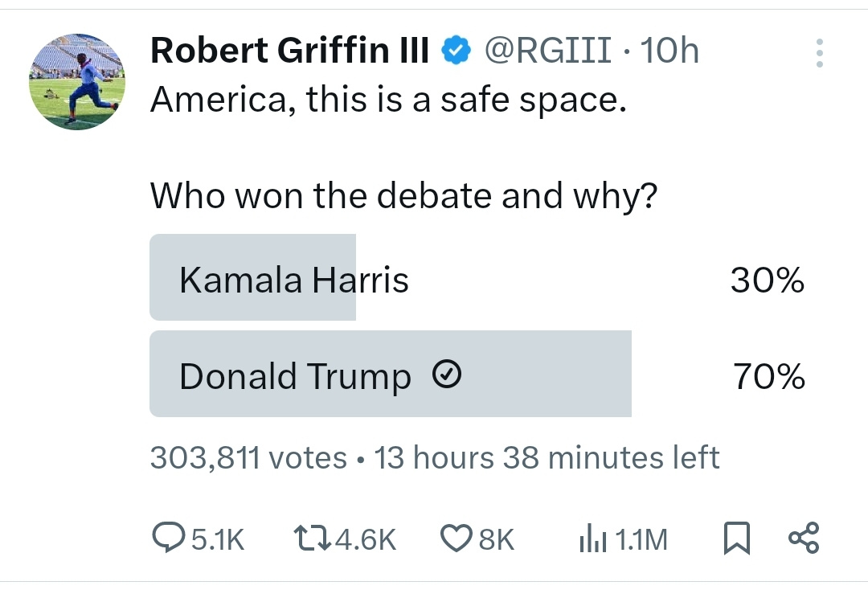Click "America, this is a safe space" line

click(387, 99)
